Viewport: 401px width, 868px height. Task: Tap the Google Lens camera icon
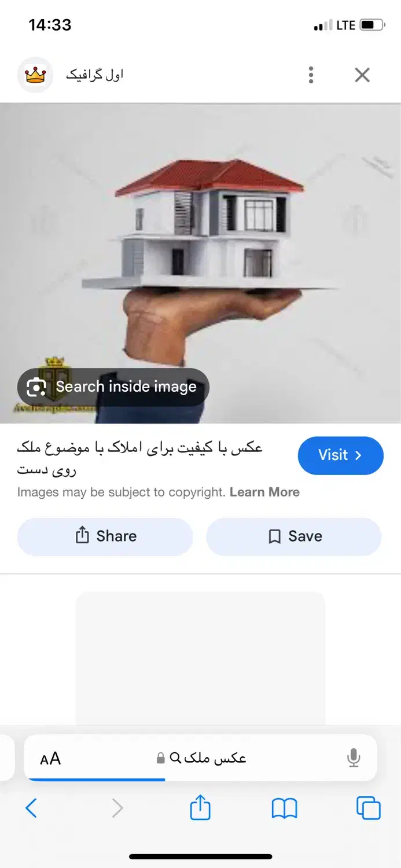tap(36, 387)
